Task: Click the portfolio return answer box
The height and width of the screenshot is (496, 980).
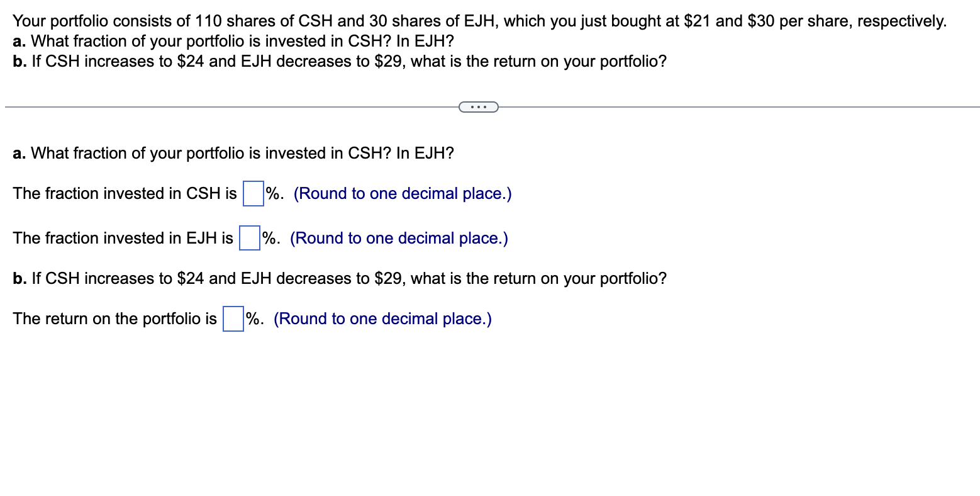Action: pos(232,318)
